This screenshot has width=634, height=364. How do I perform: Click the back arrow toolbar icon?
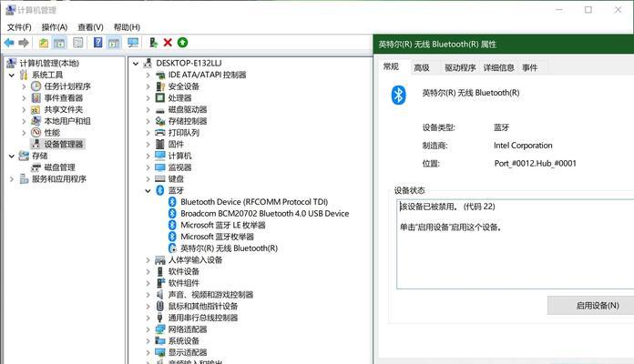pyautogui.click(x=9, y=43)
